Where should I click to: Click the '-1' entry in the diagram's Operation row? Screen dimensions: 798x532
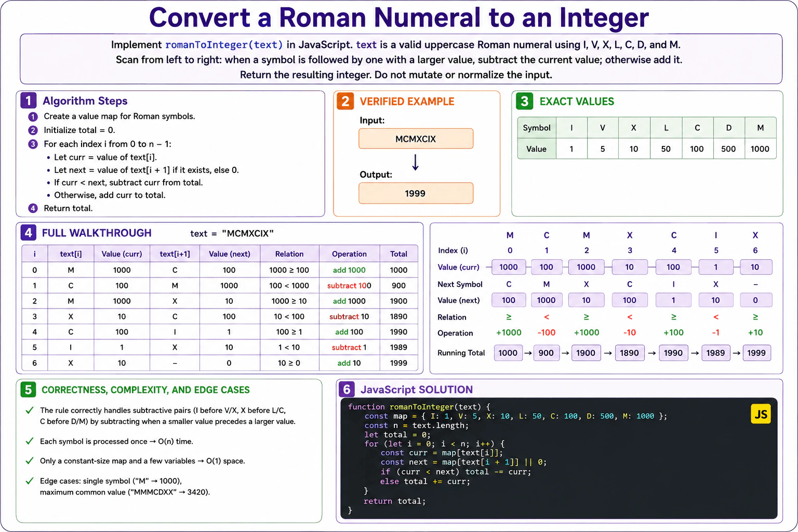pyautogui.click(x=716, y=332)
